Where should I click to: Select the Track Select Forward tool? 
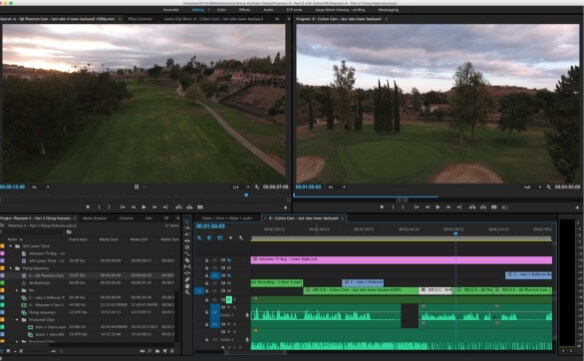coord(187,228)
